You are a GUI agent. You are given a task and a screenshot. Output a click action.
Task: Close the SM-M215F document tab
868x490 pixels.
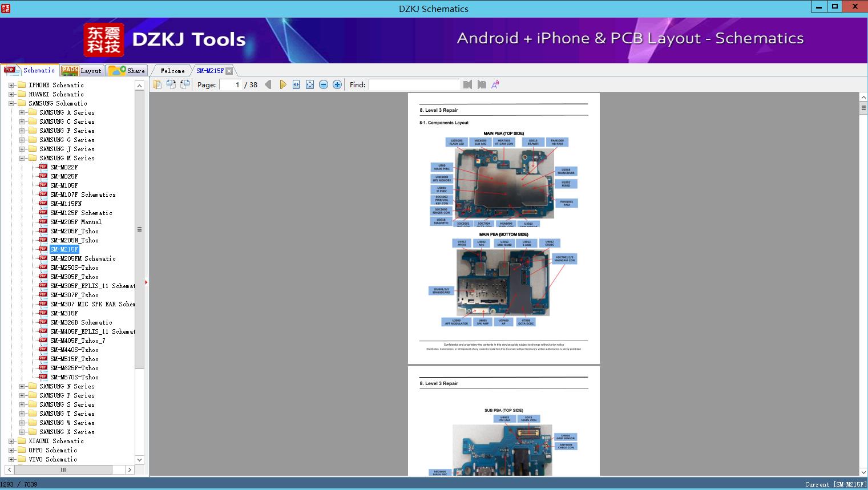[229, 71]
